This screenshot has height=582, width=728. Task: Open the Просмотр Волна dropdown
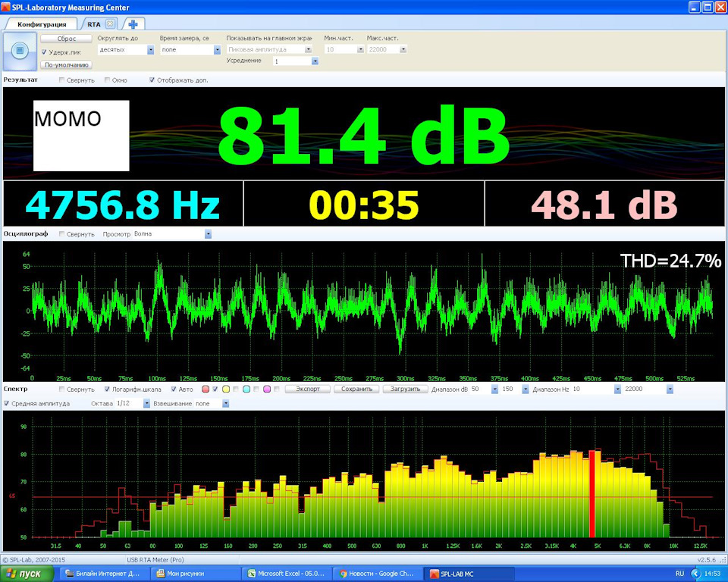[x=208, y=234]
